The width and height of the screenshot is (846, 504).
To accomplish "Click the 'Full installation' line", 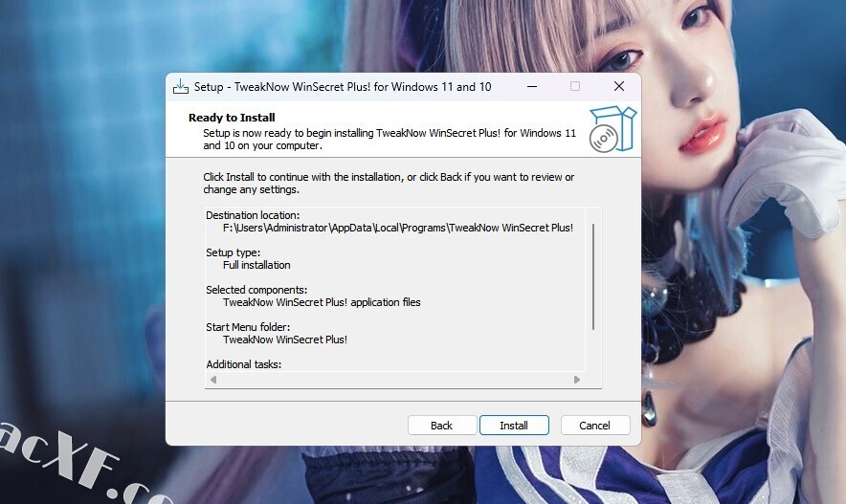I will pyautogui.click(x=256, y=265).
